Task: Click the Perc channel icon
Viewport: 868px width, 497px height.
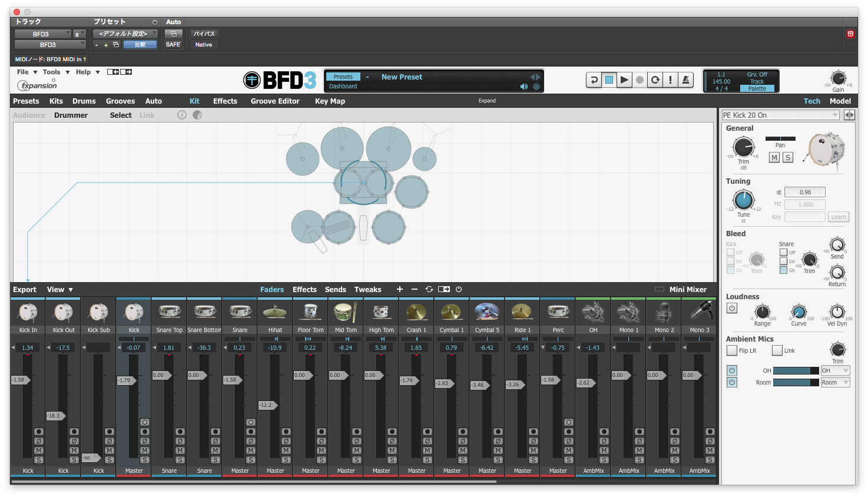Action: 558,312
